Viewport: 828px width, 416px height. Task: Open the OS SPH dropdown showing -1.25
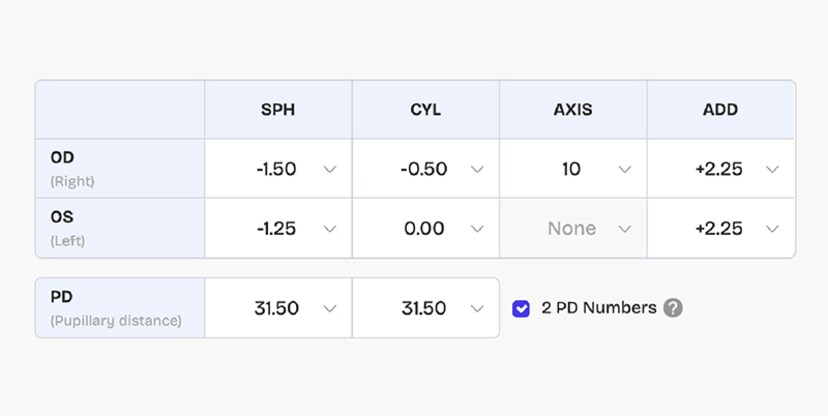pos(278,228)
